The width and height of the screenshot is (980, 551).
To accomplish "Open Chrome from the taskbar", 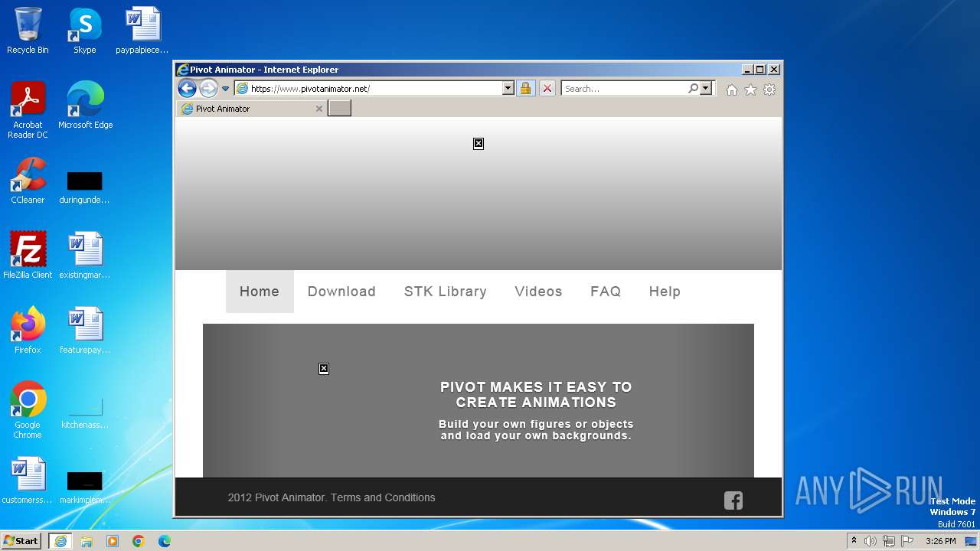I will [x=139, y=541].
